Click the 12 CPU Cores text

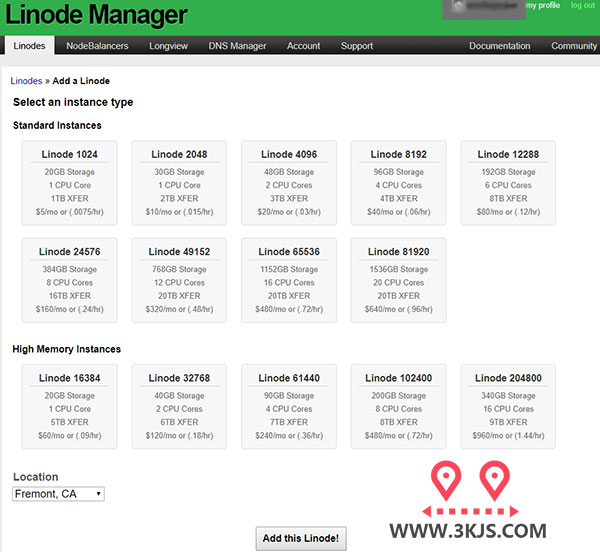click(x=179, y=282)
